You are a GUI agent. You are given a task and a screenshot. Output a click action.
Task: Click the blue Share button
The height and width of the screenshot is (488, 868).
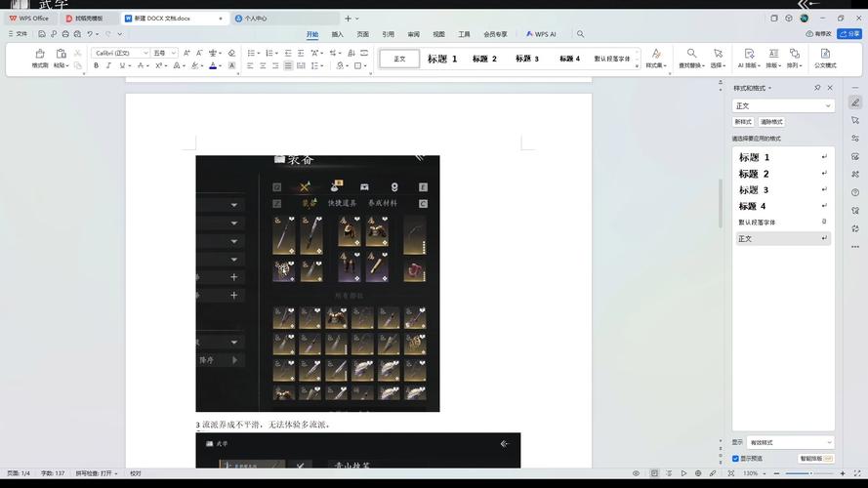849,34
